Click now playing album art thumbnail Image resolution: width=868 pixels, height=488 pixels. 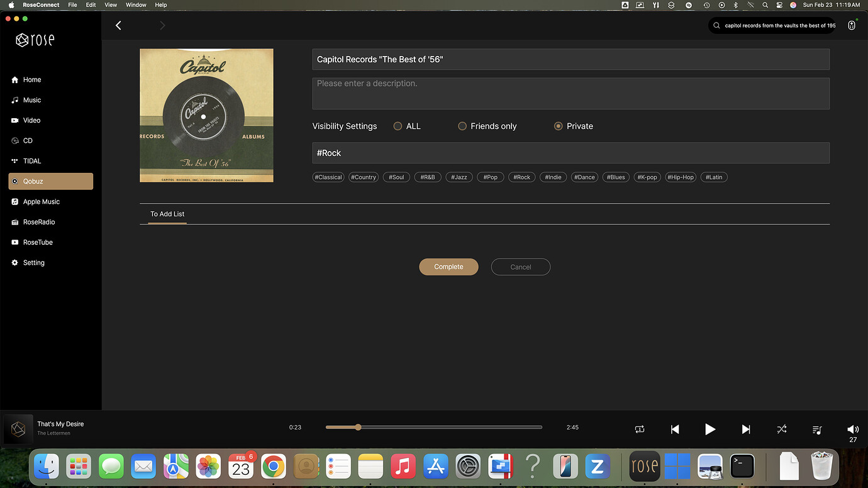tap(19, 429)
